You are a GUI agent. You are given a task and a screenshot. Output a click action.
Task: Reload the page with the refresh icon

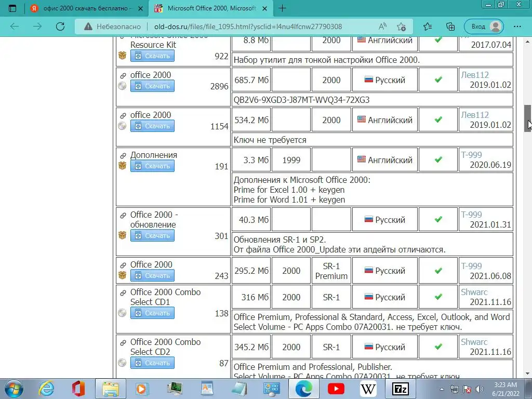pyautogui.click(x=60, y=26)
